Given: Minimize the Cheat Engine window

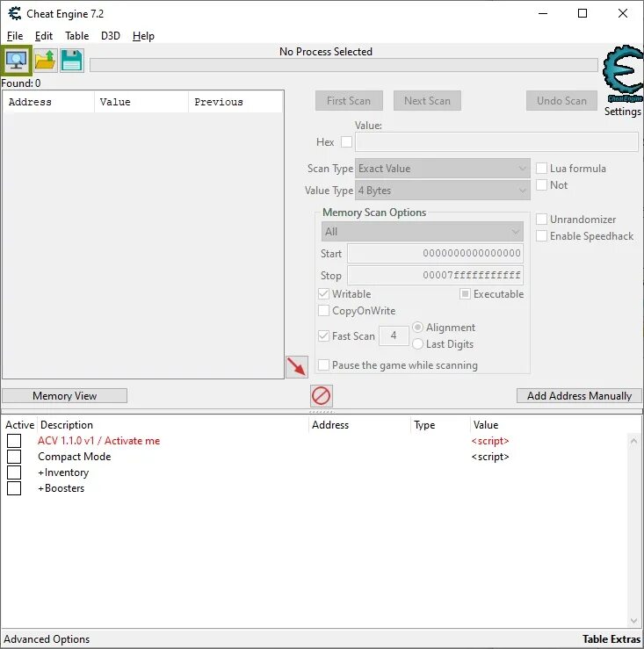Looking at the screenshot, I should 543,14.
